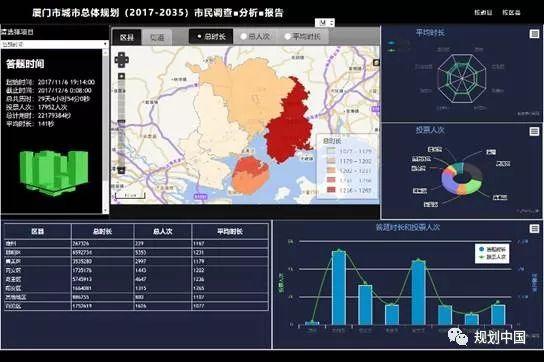Click the table cell with value 267326

(102, 243)
